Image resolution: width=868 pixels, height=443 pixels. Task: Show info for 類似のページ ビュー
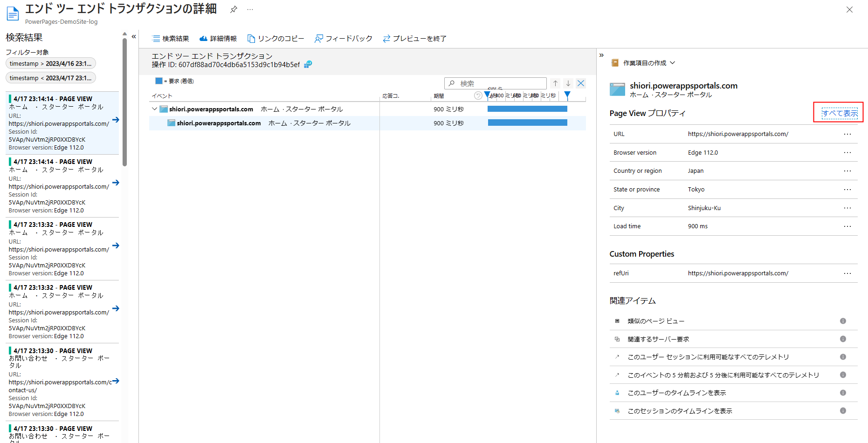coord(843,321)
